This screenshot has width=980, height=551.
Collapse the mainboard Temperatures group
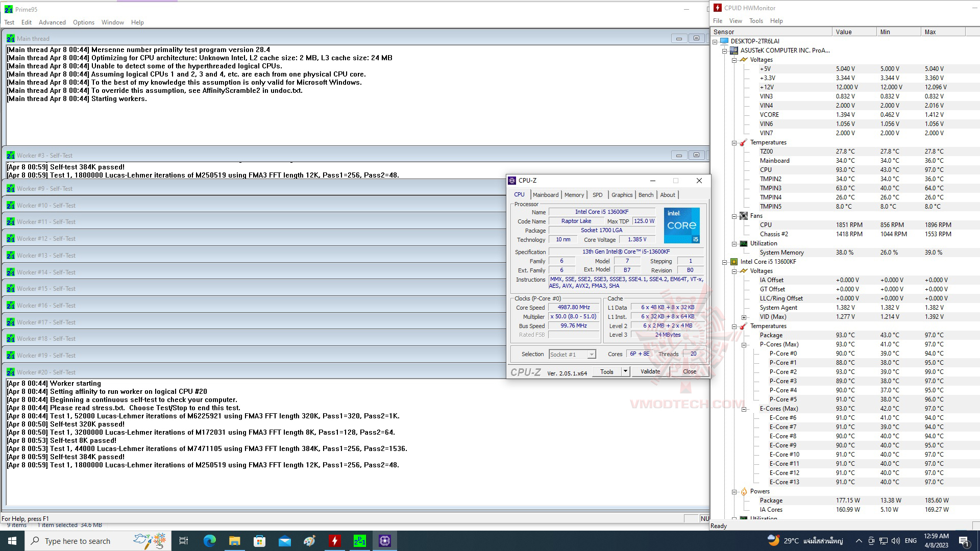[x=734, y=142]
